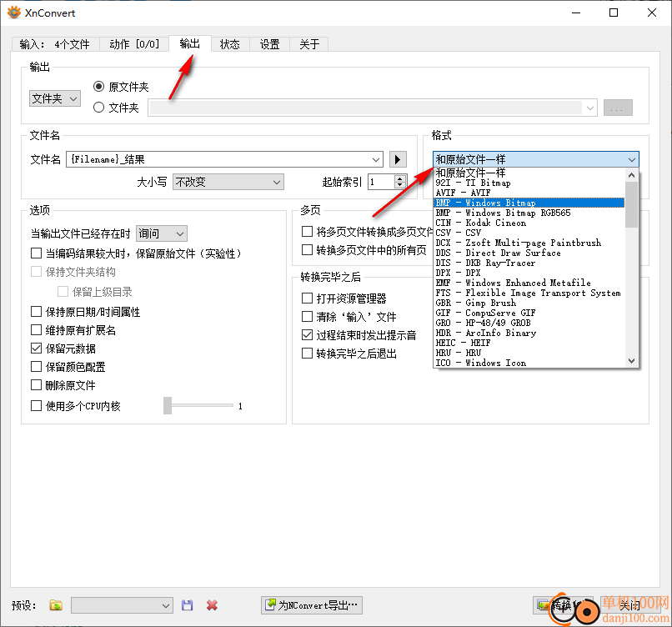This screenshot has width=672, height=627.
Task: Choose '92I - TI Bitmap' format
Action: pyautogui.click(x=529, y=183)
